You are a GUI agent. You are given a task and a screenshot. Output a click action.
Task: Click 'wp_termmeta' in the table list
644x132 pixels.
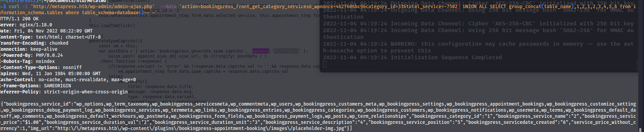(x=178, y=110)
